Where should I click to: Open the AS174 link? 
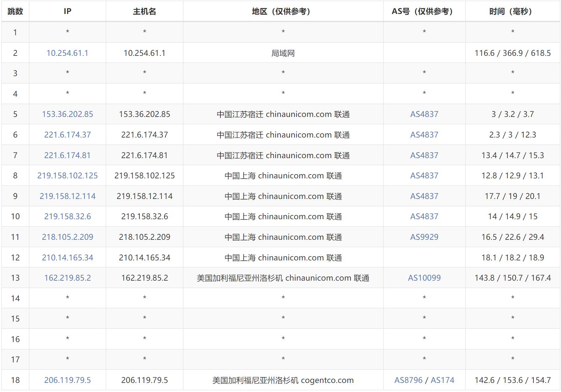tap(443, 380)
